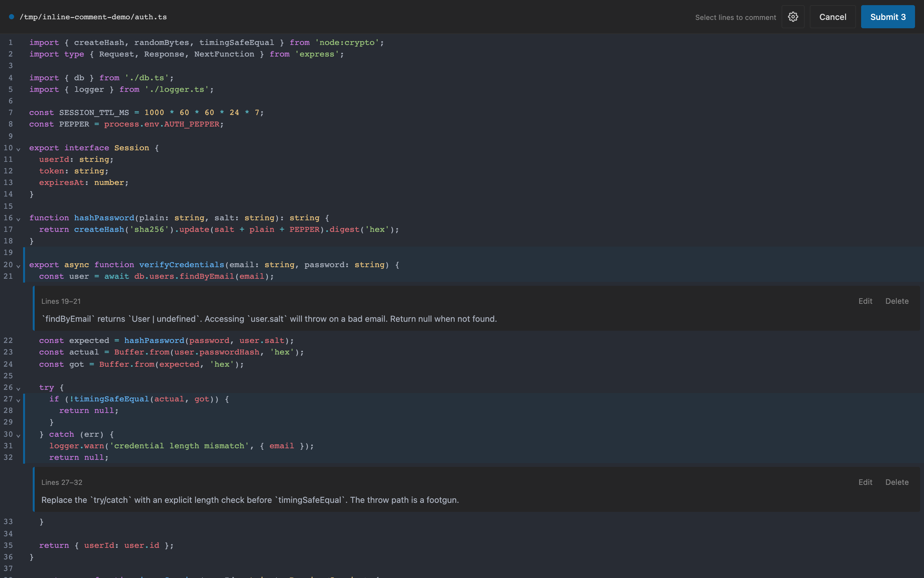This screenshot has width=924, height=578.
Task: Click SESSION_TTL_MS constant on line 7
Action: pyautogui.click(x=94, y=112)
